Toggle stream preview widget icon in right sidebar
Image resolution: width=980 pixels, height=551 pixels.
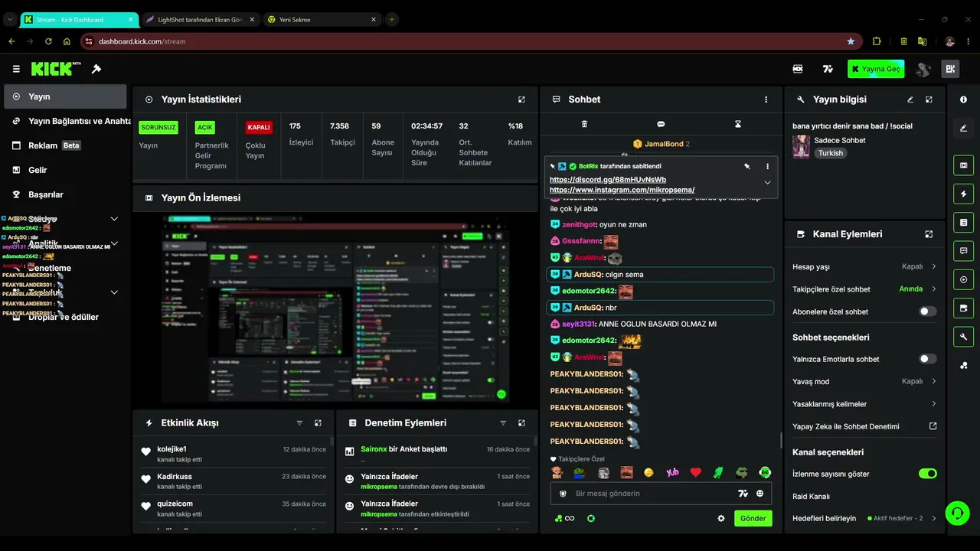(x=963, y=165)
